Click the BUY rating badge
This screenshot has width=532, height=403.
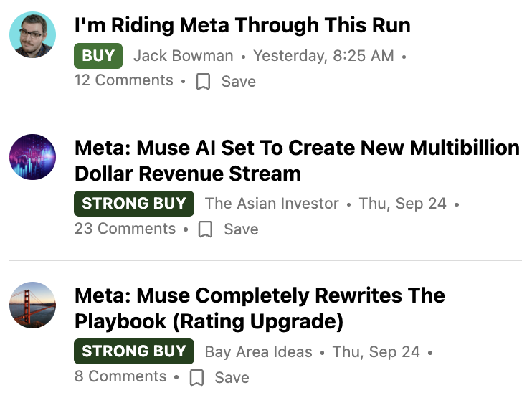tap(98, 56)
